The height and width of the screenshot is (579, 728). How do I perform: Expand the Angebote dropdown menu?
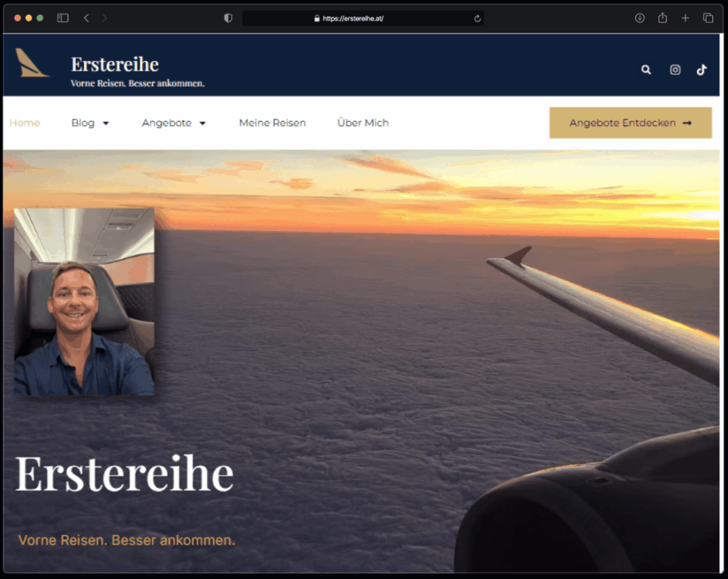[x=173, y=123]
